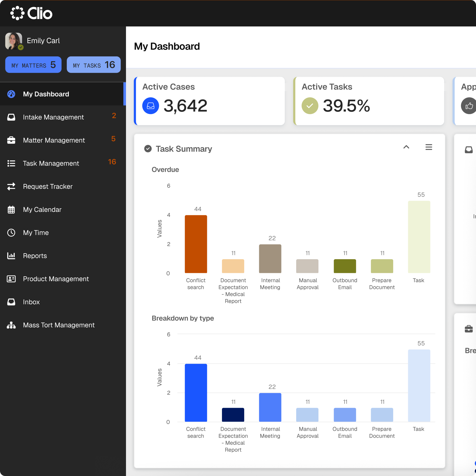Go to Matter Management menu label
The width and height of the screenshot is (476, 476).
[x=54, y=140]
